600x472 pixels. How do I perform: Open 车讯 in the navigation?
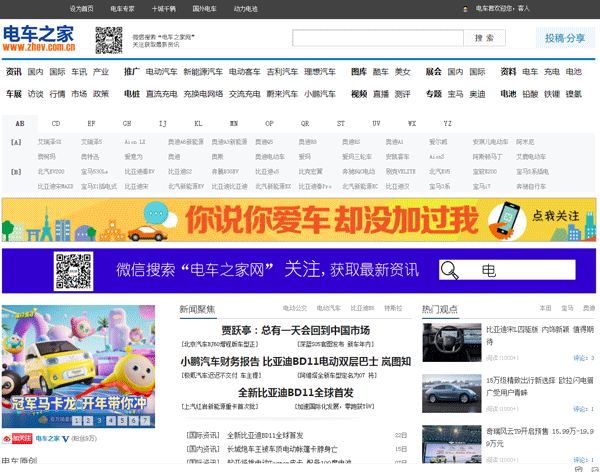click(79, 72)
